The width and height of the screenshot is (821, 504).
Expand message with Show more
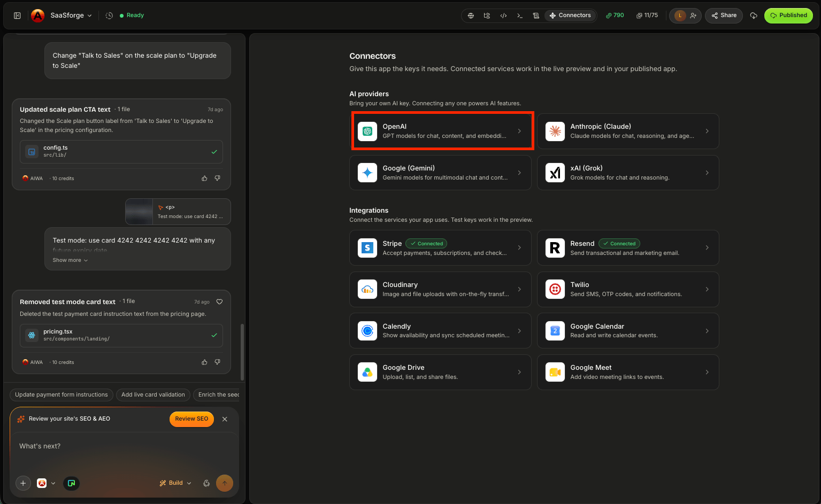pyautogui.click(x=70, y=260)
